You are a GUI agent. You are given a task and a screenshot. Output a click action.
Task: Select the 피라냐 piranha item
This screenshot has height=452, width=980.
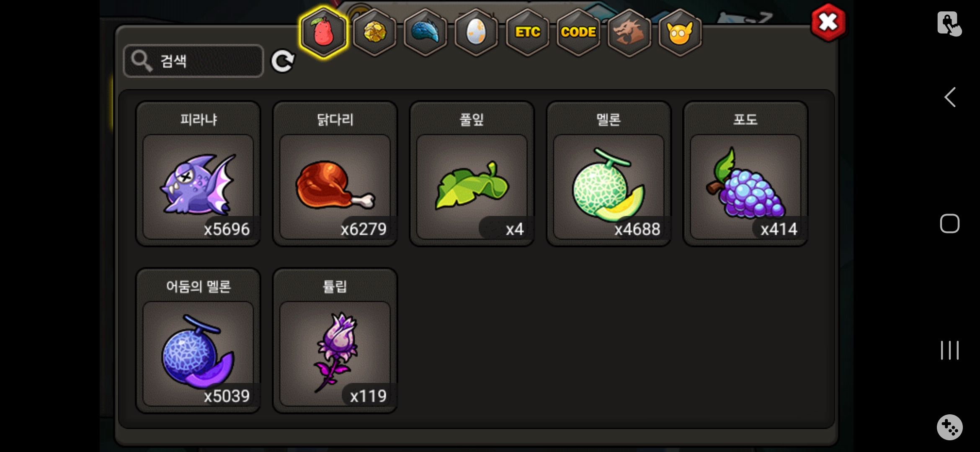point(198,174)
